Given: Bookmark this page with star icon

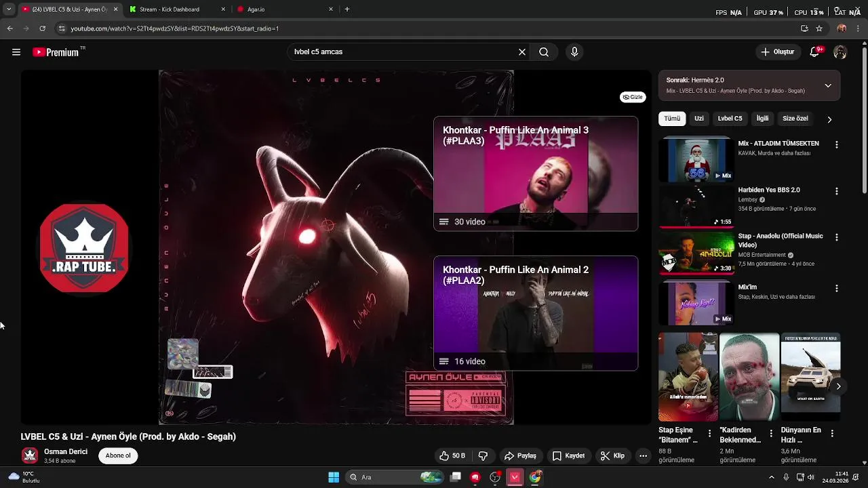Looking at the screenshot, I should coord(819,28).
